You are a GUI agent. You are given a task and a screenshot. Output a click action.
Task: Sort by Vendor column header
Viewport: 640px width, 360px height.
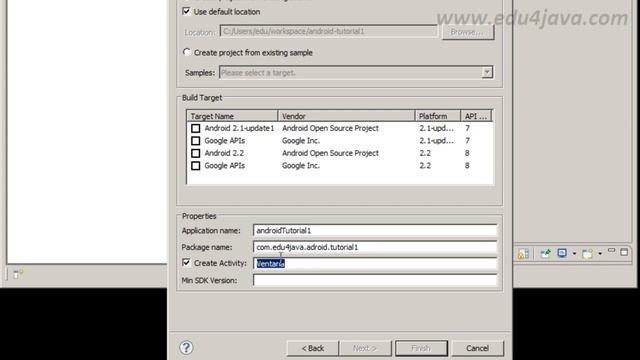click(346, 116)
